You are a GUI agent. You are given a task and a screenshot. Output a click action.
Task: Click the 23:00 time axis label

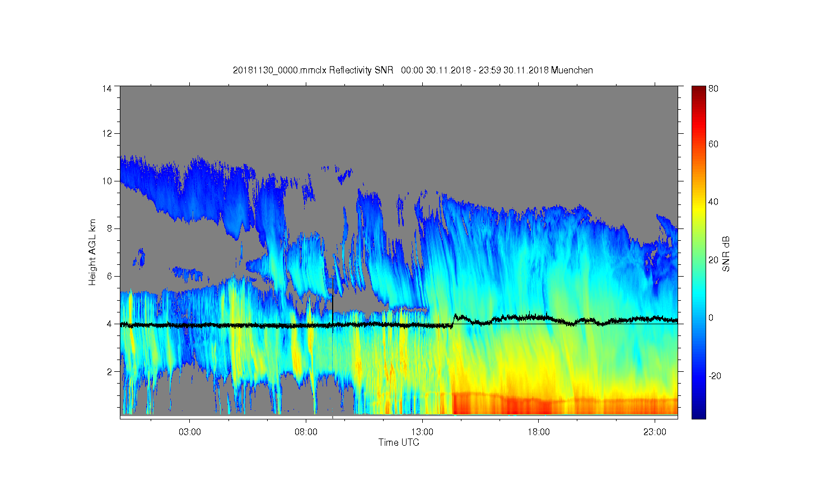655,432
